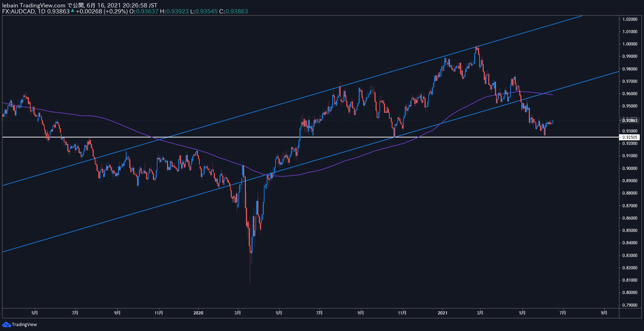Select the 'FX:AUDCAD, 1D' symbol text
The image size is (644, 331).
click(24, 11)
